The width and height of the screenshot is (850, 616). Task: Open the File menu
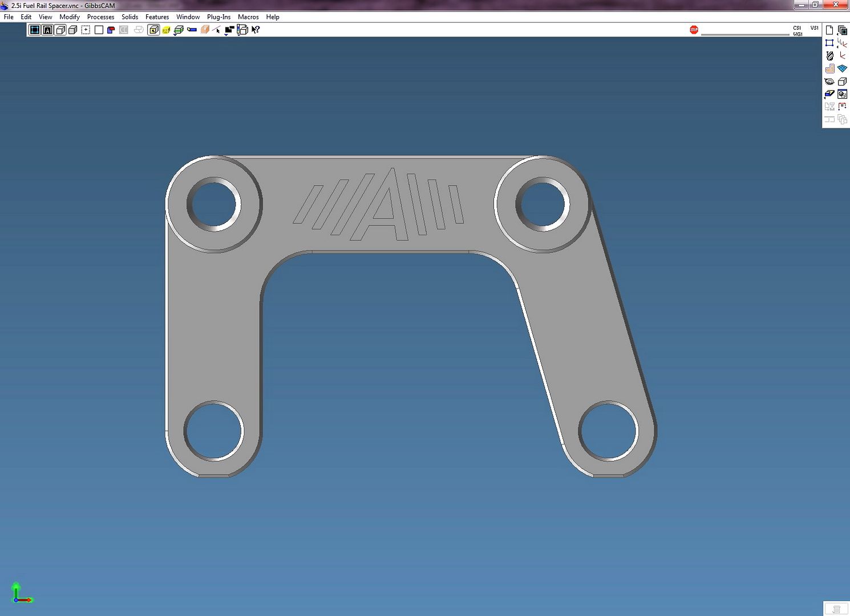coord(9,17)
